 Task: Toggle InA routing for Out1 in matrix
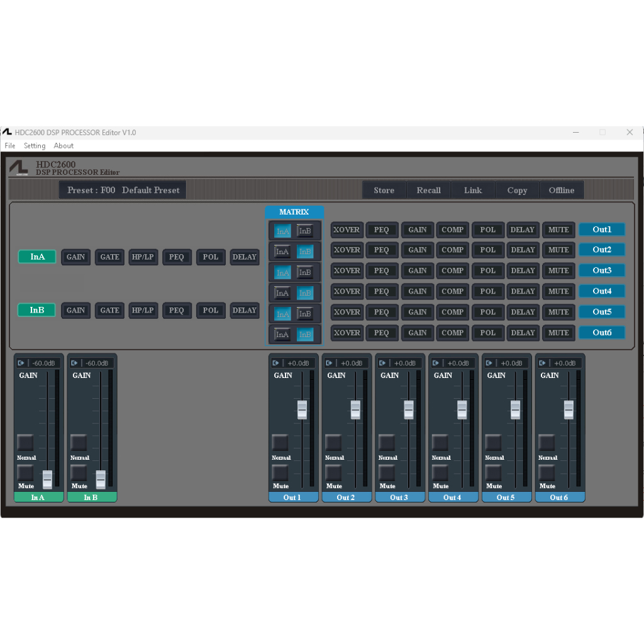(282, 231)
